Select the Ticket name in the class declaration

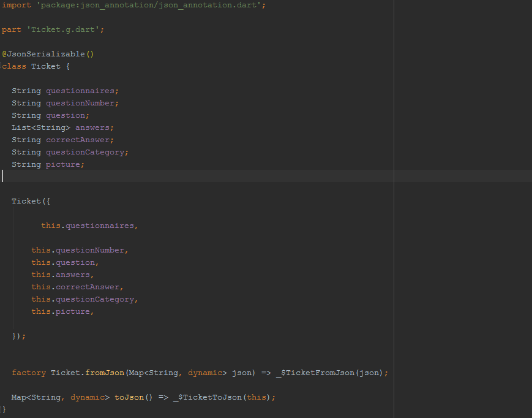pyautogui.click(x=46, y=66)
